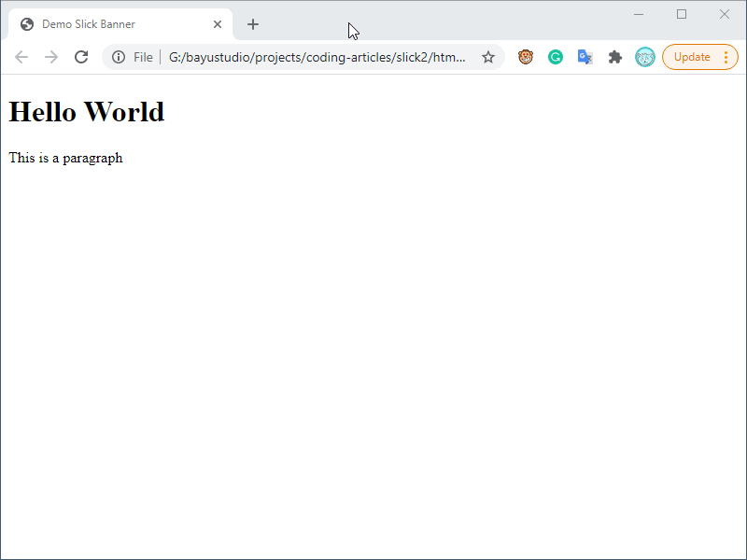The width and height of the screenshot is (747, 560).
Task: Click the Update button
Action: 692,57
